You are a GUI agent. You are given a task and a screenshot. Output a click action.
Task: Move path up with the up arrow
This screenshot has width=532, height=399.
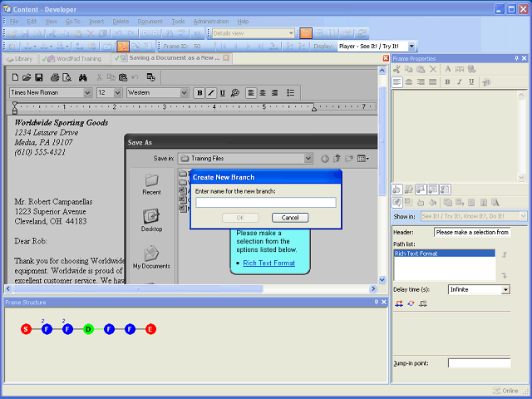[x=505, y=254]
